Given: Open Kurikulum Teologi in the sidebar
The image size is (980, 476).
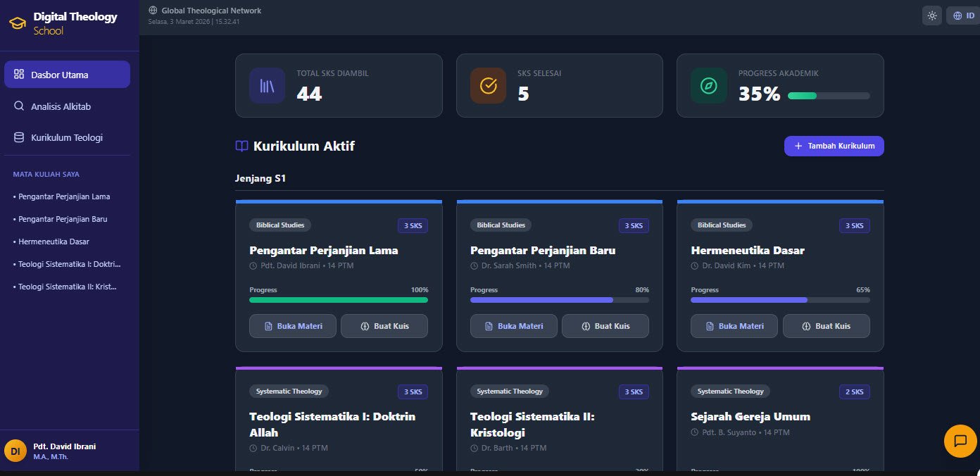Looking at the screenshot, I should tap(67, 137).
